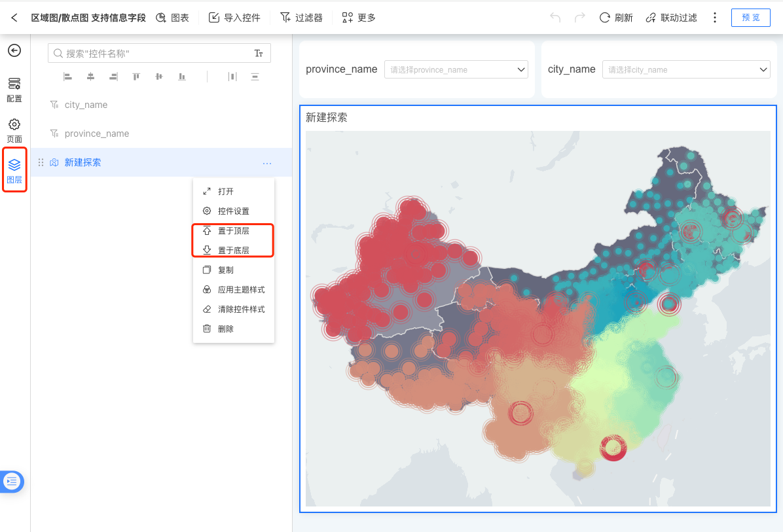This screenshot has width=783, height=532.
Task: Click the align top icon
Action: click(x=136, y=77)
